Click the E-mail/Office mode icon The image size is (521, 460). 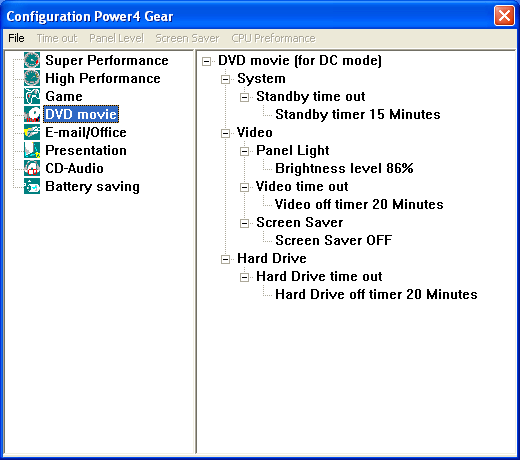[32, 132]
